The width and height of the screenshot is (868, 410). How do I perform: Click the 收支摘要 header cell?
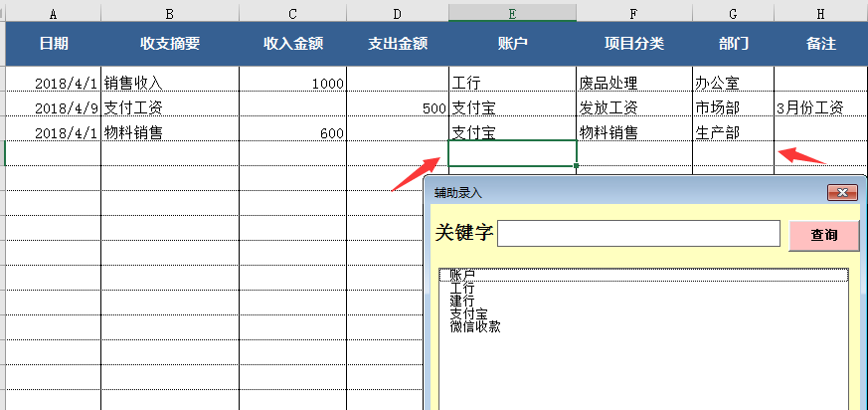coord(170,44)
